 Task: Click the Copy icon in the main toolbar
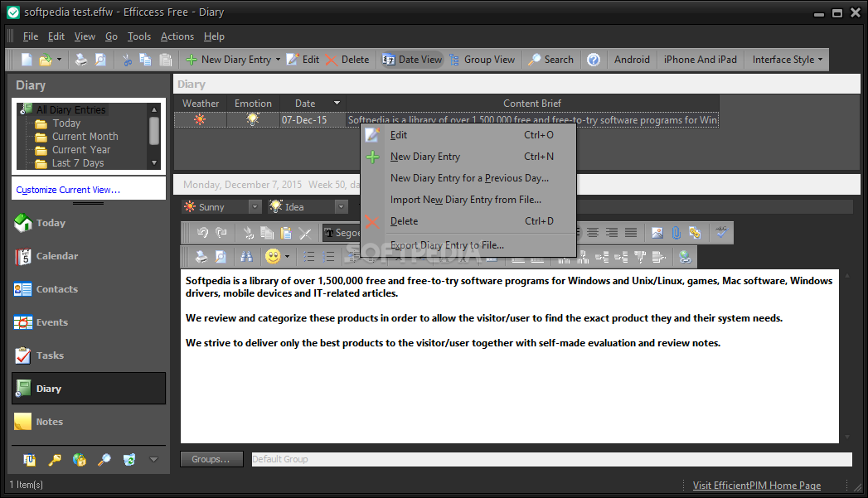click(146, 59)
